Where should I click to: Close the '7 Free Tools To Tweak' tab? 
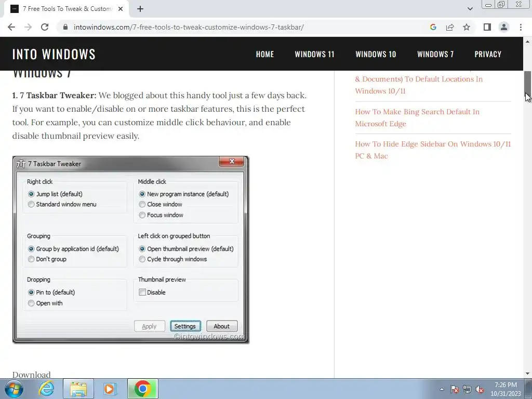tap(121, 9)
